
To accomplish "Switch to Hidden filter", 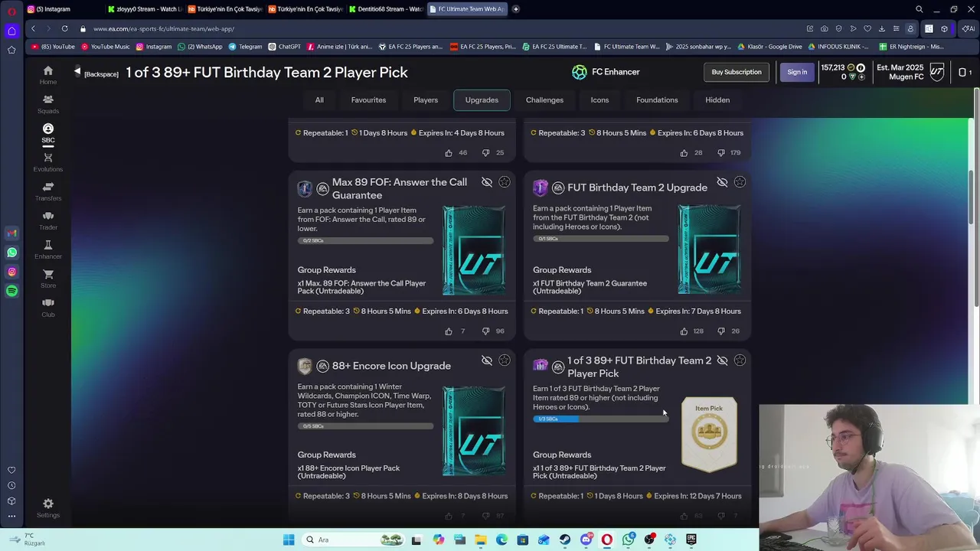I will coord(717,100).
